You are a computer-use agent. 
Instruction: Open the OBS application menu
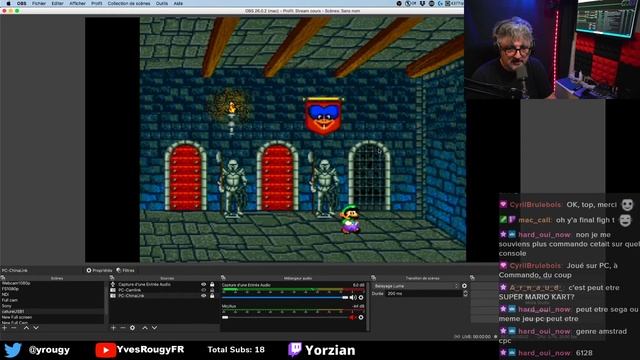pyautogui.click(x=22, y=3)
